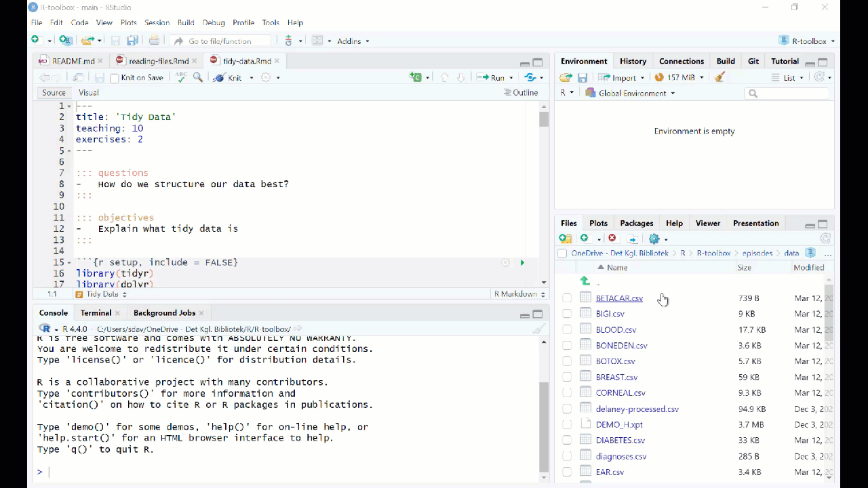Tick the checkbox for CORNEAL.csv
Image resolution: width=868 pixels, height=488 pixels.
click(x=567, y=392)
